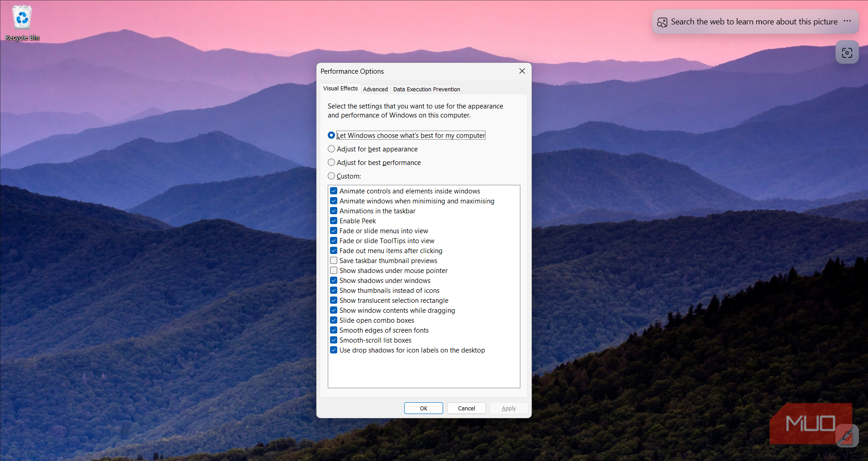Toggle Use drop shadows for icon labels
Screen dimensions: 868x461
pyautogui.click(x=334, y=350)
